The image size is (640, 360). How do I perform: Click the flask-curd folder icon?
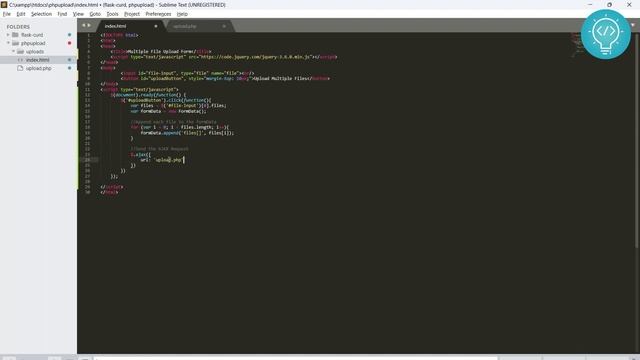point(16,35)
